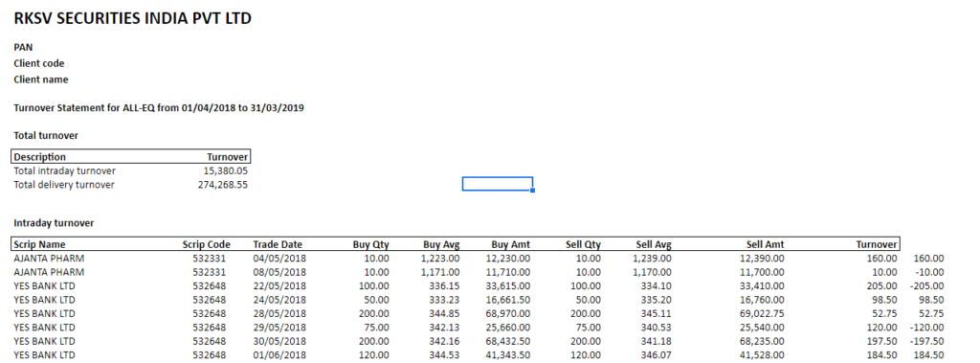The image size is (980, 363).
Task: Click the 24/05/2018 trade date cell
Action: (279, 300)
